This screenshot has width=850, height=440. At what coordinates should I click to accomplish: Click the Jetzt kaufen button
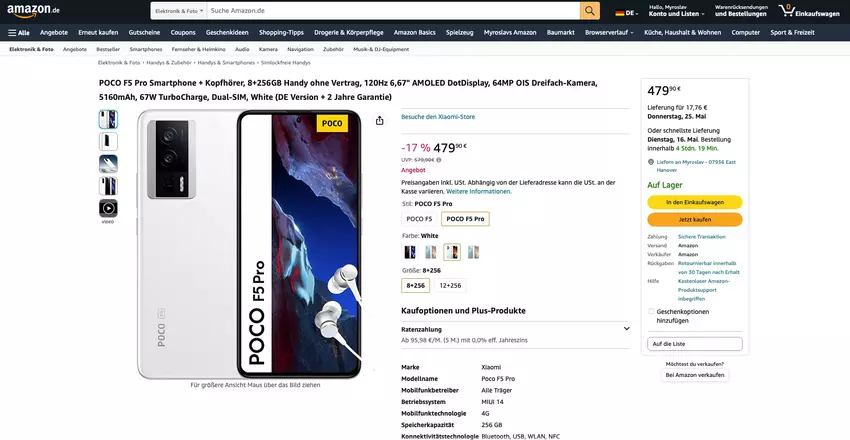pyautogui.click(x=694, y=219)
